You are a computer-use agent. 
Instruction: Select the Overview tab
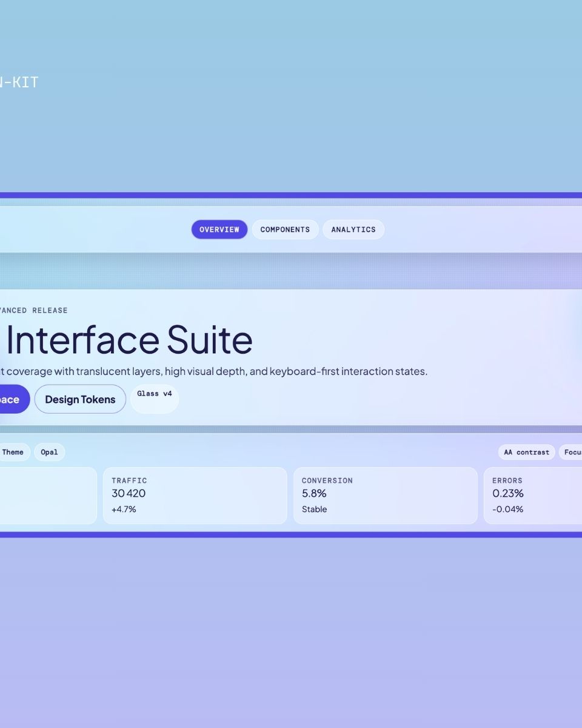tap(219, 229)
